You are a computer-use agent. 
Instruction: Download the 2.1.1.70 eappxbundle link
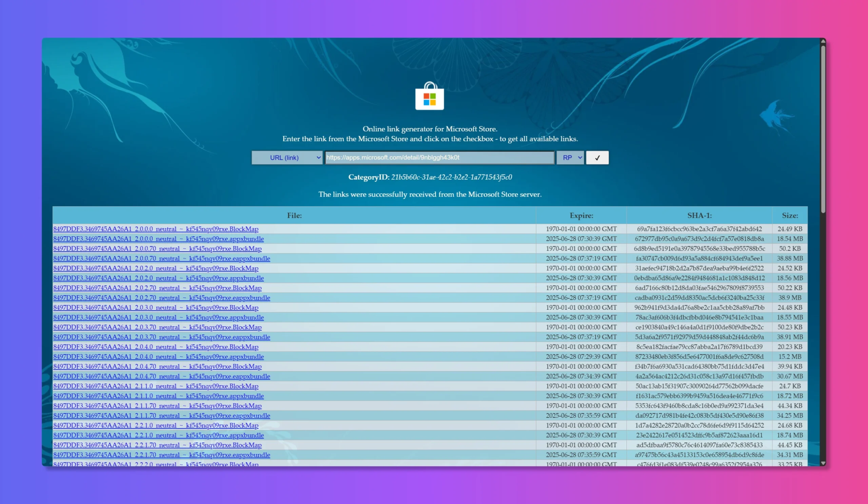pyautogui.click(x=161, y=415)
